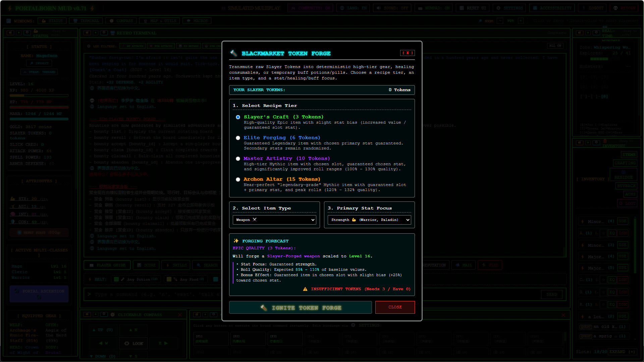644x362 pixels.
Task: Open Settings via the gear icon in top bar
Action: point(498,8)
